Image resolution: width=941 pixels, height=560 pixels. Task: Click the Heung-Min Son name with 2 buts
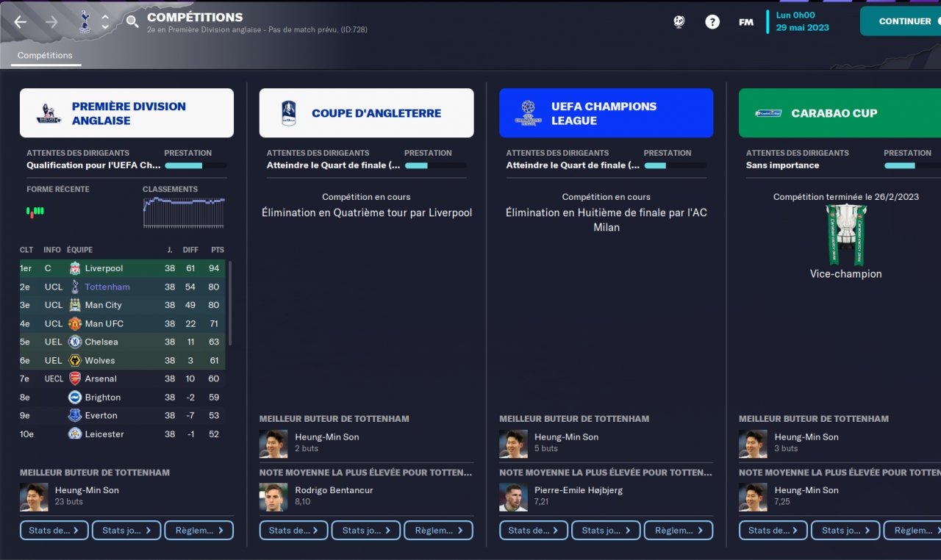coord(327,437)
